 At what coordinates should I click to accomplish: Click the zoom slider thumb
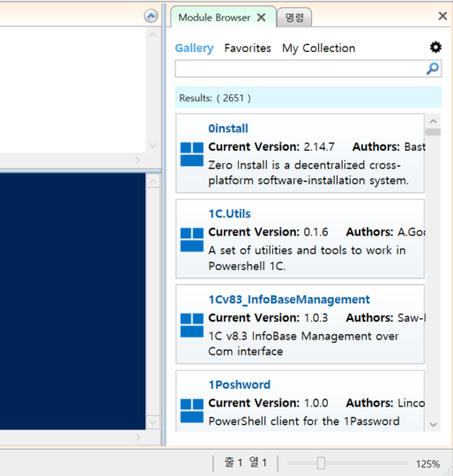321,463
